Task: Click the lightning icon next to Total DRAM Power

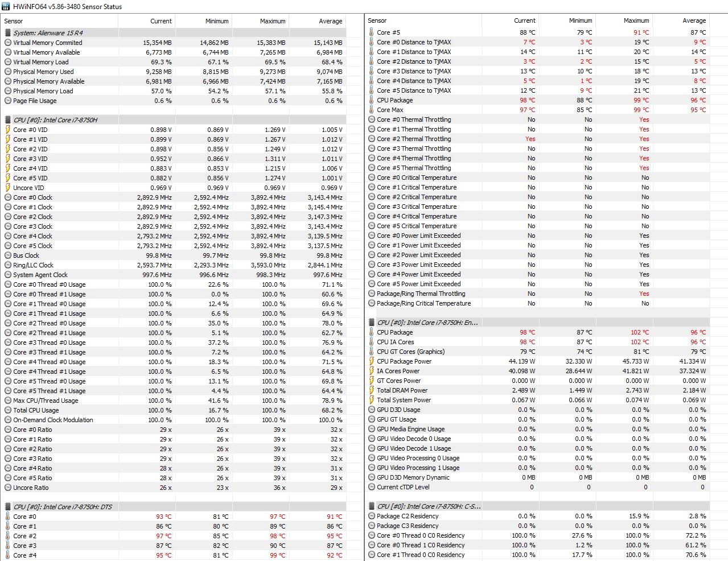Action: click(372, 390)
